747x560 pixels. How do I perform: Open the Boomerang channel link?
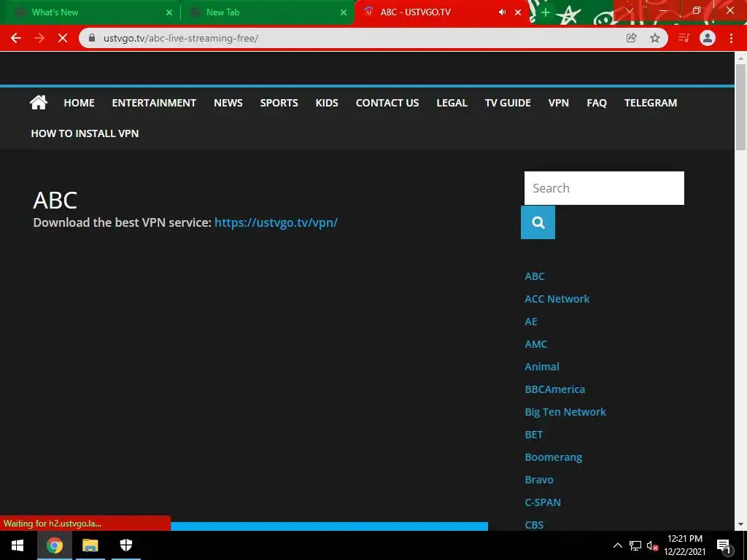[x=554, y=457]
